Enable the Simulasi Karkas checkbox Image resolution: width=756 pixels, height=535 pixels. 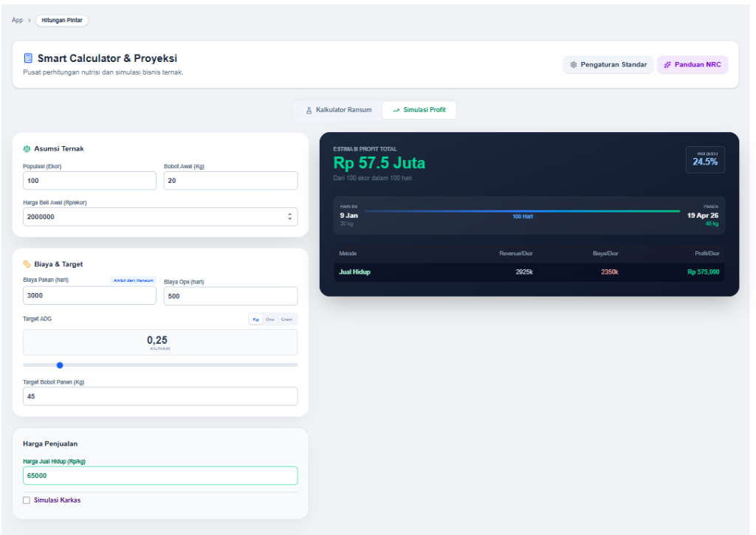27,500
